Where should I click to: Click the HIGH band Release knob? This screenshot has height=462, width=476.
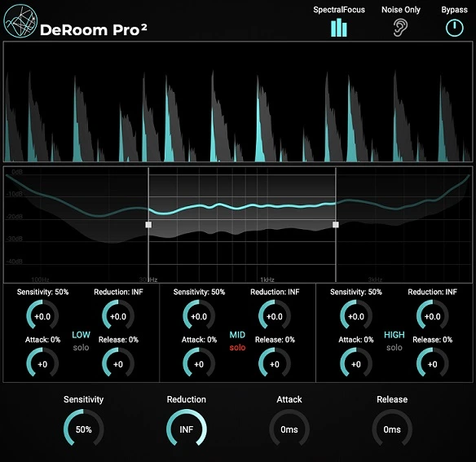pos(432,363)
